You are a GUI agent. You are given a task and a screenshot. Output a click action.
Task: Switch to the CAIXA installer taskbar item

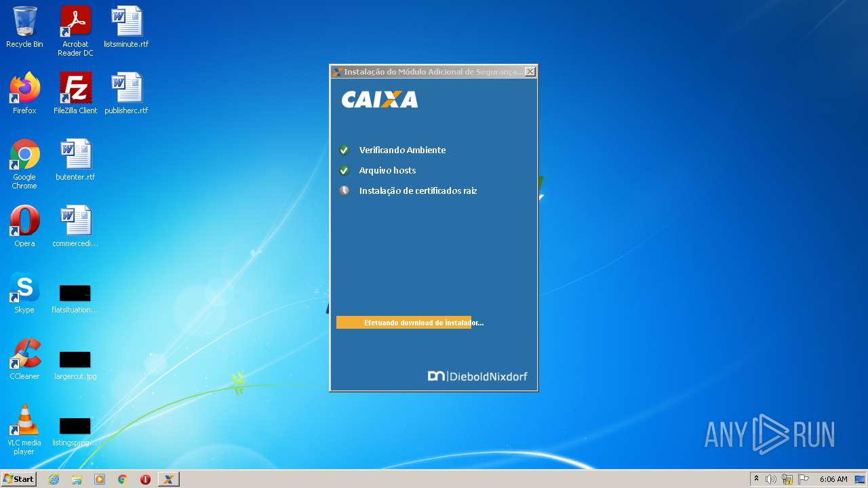(169, 479)
